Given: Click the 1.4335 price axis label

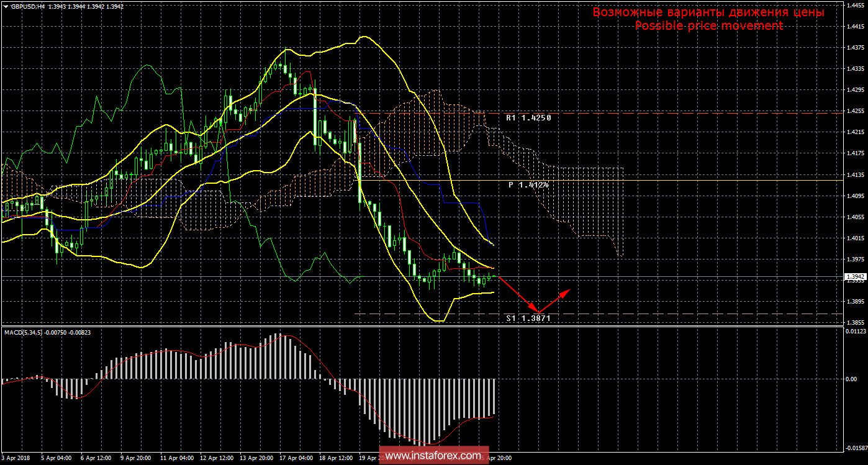Looking at the screenshot, I should coord(856,69).
